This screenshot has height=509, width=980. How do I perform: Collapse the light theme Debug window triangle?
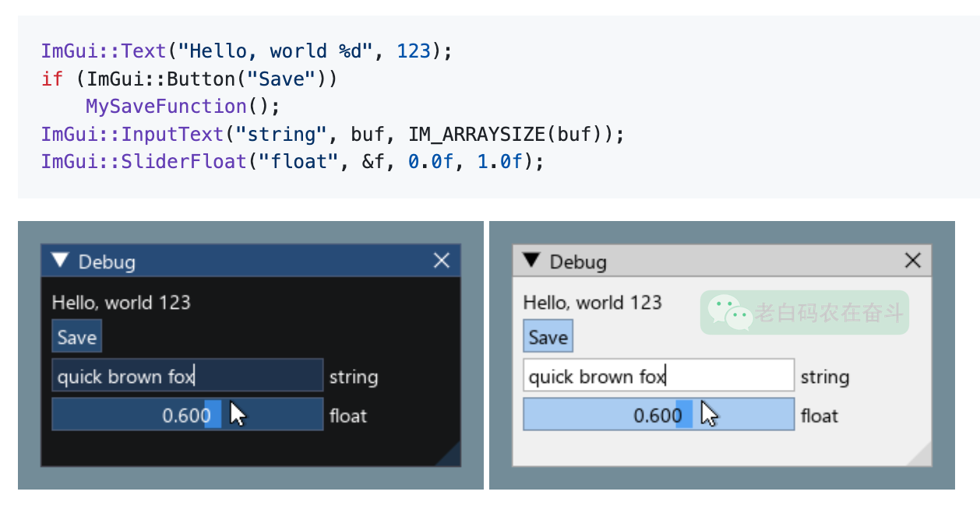(531, 261)
